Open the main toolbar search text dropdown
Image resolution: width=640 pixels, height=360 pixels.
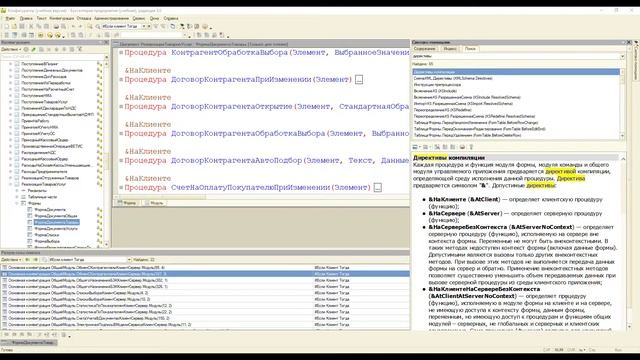click(144, 27)
